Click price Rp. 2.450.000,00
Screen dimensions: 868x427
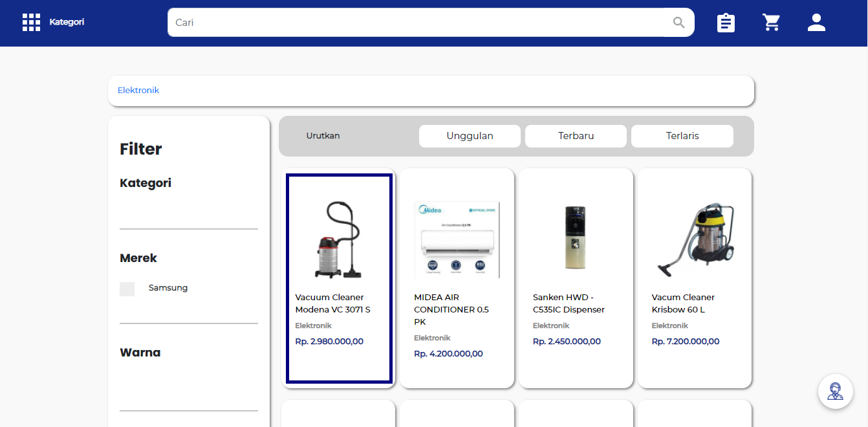coord(567,342)
